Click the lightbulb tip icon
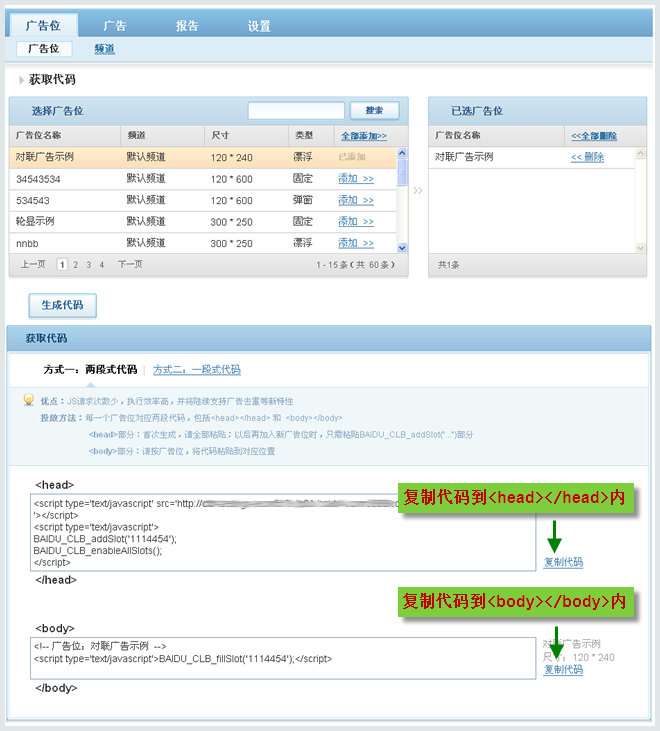The image size is (660, 731). [x=29, y=400]
